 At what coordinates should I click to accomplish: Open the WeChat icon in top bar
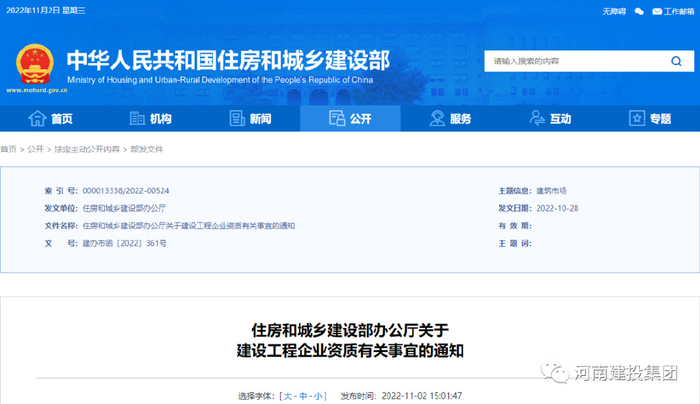pyautogui.click(x=639, y=11)
